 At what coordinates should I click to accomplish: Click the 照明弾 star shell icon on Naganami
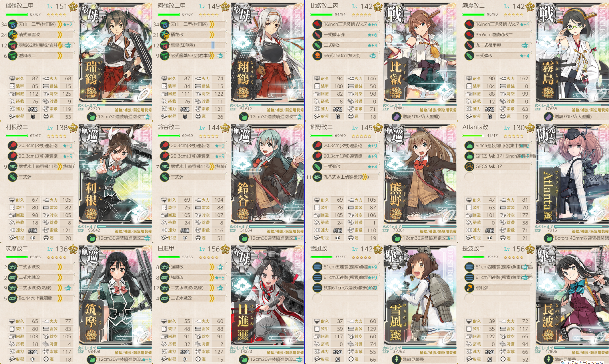point(469,288)
